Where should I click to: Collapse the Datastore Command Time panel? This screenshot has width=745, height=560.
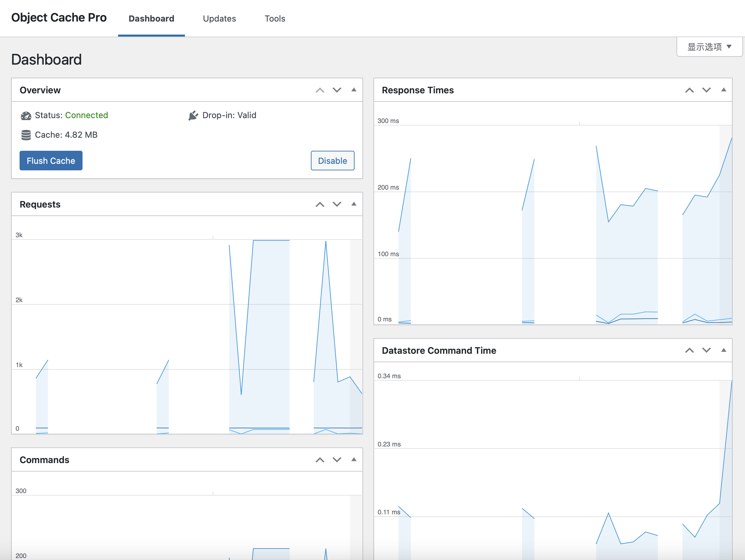(x=724, y=350)
